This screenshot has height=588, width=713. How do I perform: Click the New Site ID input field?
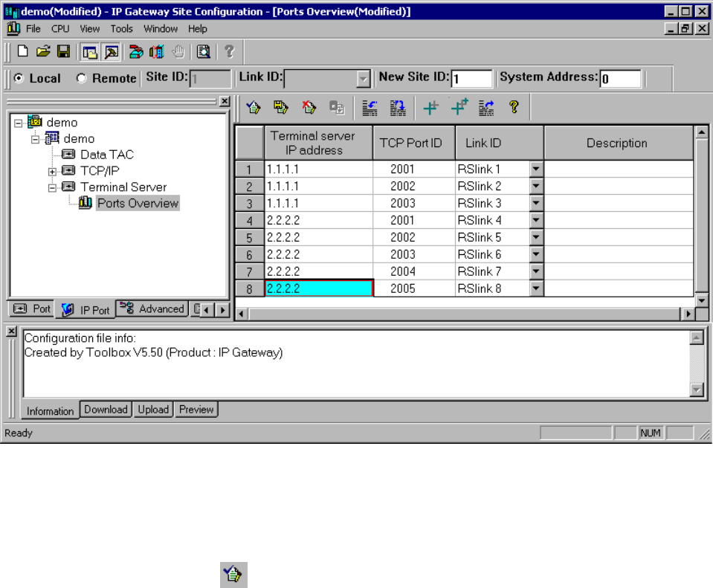[472, 79]
